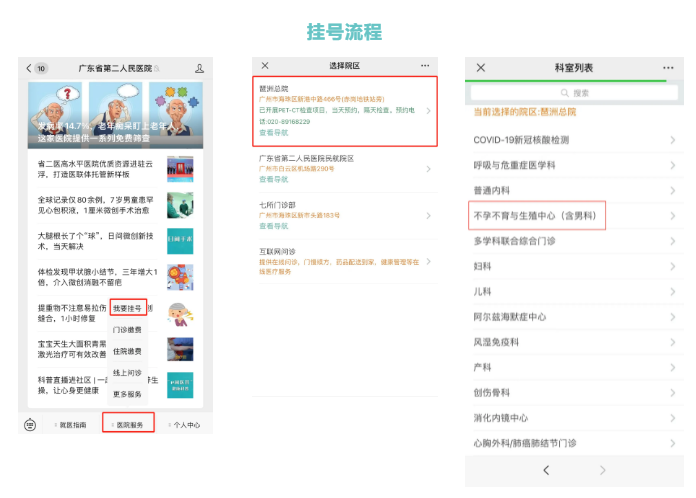Screen dimensions: 696x498
Task: Open 不孕不育与生殖中心（含男科）
Action: (574, 216)
